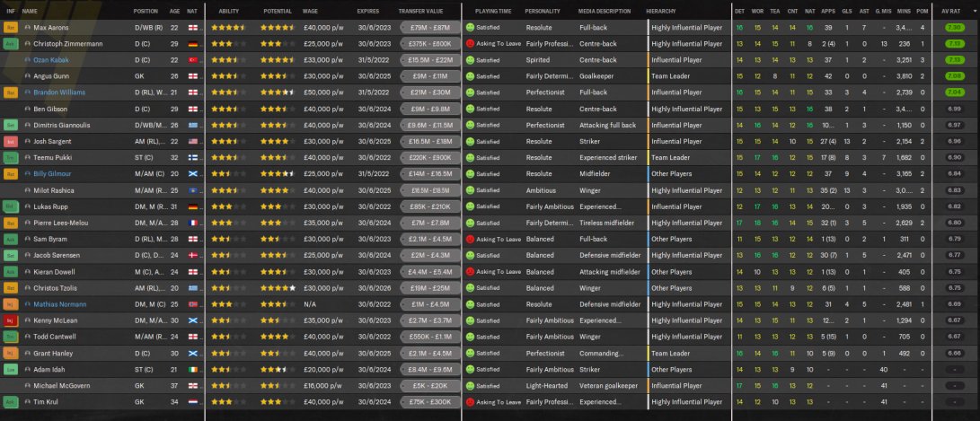The image size is (980, 421).
Task: Click the Tireless midfielder media description
Action: point(607,223)
